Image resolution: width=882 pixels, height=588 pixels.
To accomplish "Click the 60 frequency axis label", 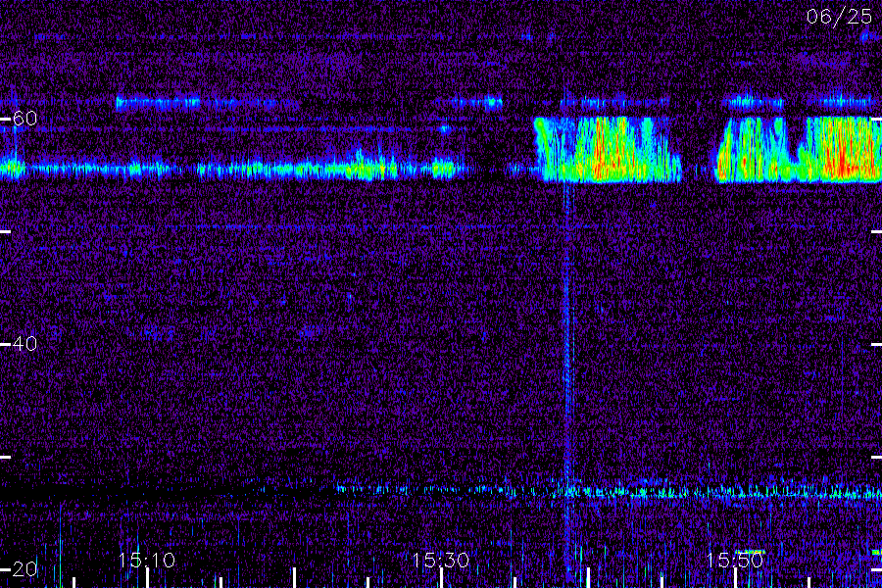I will tap(24, 119).
